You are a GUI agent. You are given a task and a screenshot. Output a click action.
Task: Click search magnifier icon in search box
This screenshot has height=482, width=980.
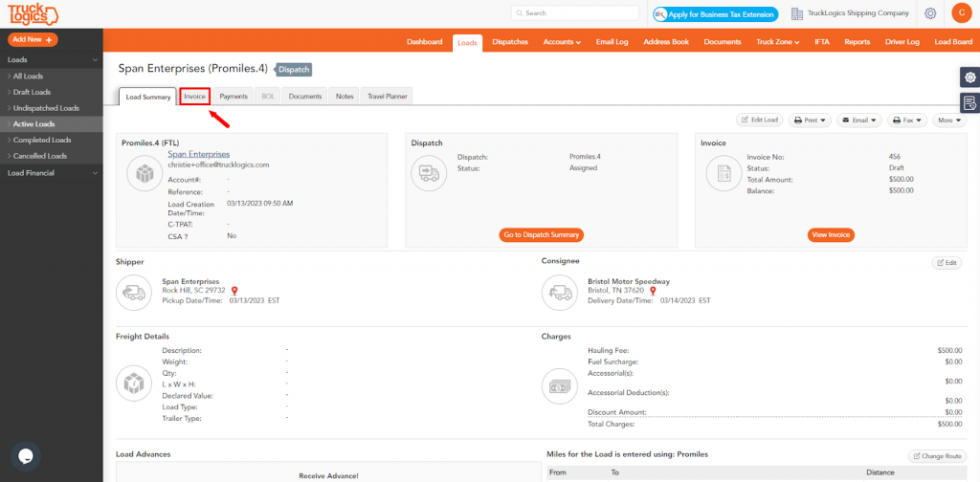(520, 13)
